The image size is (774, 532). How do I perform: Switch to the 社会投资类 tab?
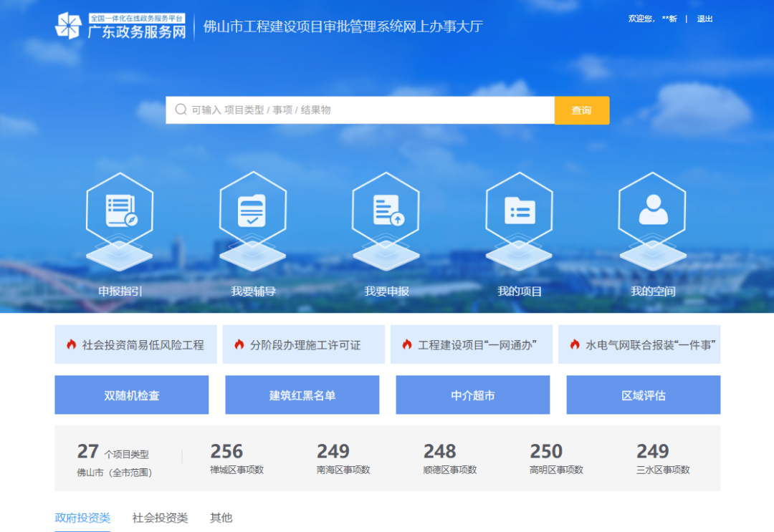pyautogui.click(x=160, y=518)
